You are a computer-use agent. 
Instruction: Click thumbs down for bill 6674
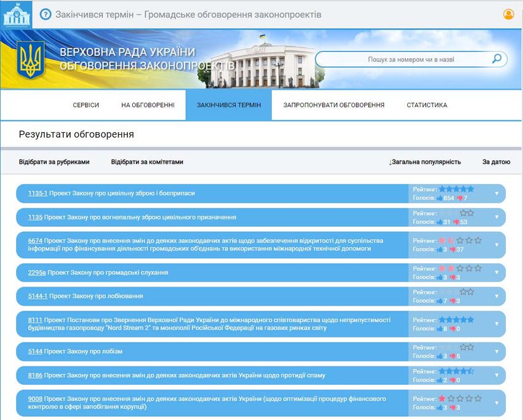[x=453, y=249]
